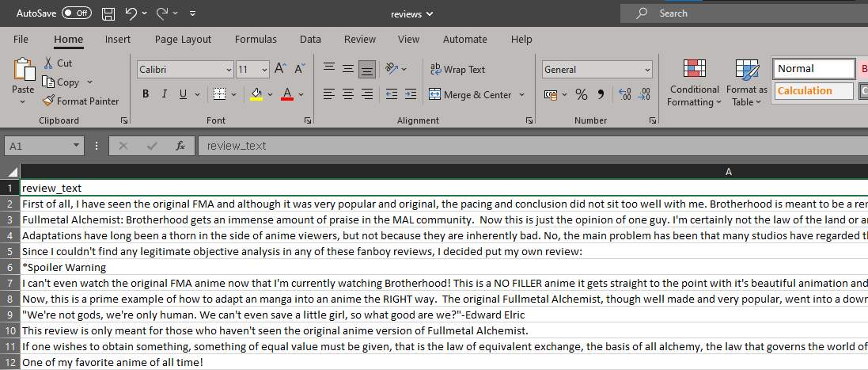
Task: Open Customize Quick Access Toolbar arrow
Action: pos(192,13)
